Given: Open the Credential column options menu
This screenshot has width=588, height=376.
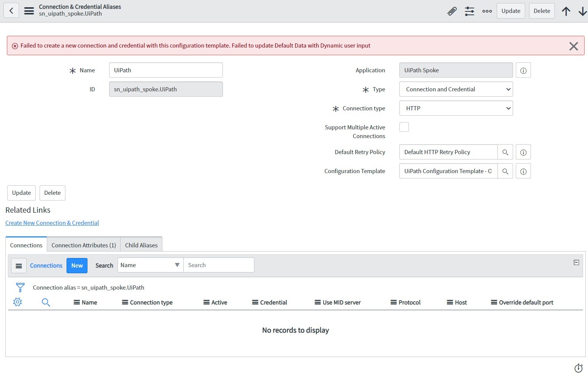Looking at the screenshot, I should [x=255, y=303].
